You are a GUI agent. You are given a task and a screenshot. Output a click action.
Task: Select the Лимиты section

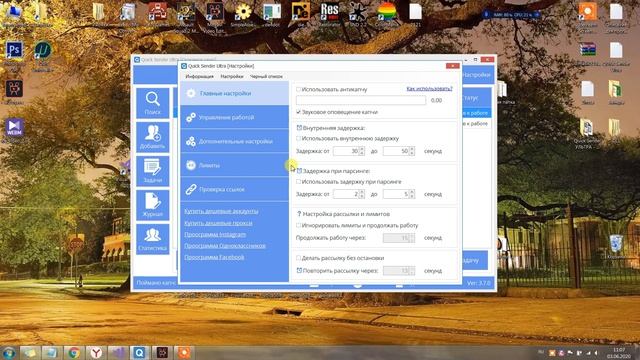234,165
